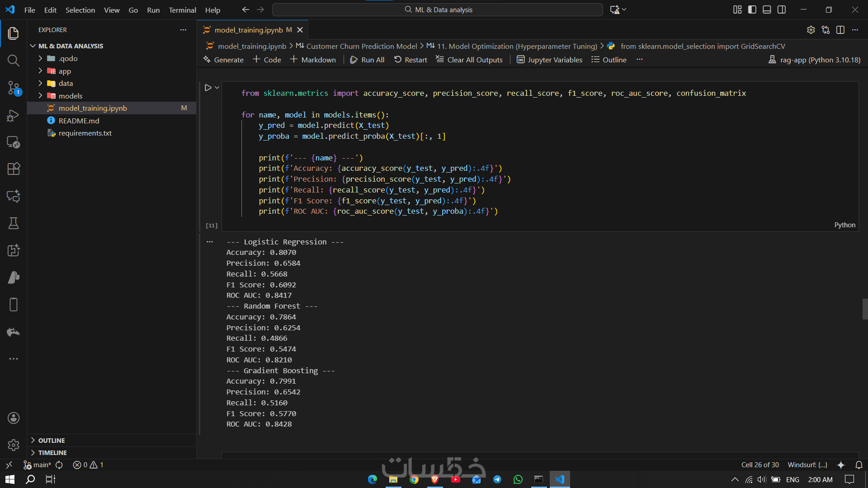Toggle the Secondary Side Bar layout button

pyautogui.click(x=782, y=9)
